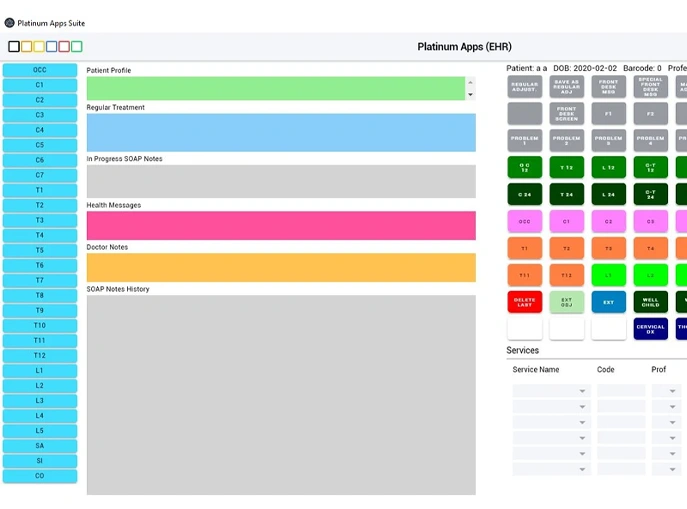Click the pink OCC button
The image size is (687, 509).
524,221
